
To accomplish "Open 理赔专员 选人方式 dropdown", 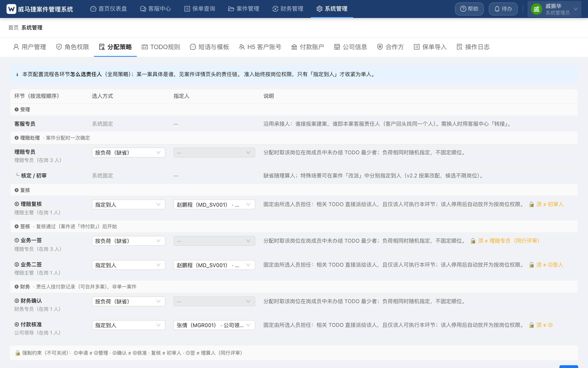I will pyautogui.click(x=128, y=153).
